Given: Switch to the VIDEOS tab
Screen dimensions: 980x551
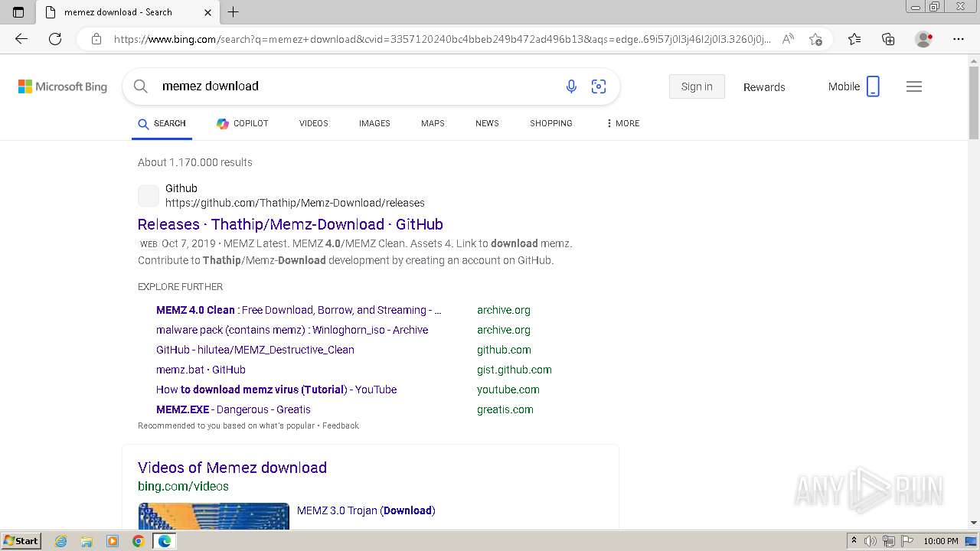Looking at the screenshot, I should click(314, 123).
